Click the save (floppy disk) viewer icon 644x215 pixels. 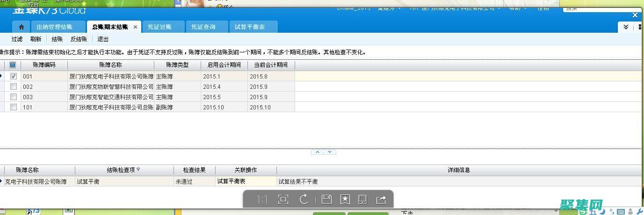(326, 200)
